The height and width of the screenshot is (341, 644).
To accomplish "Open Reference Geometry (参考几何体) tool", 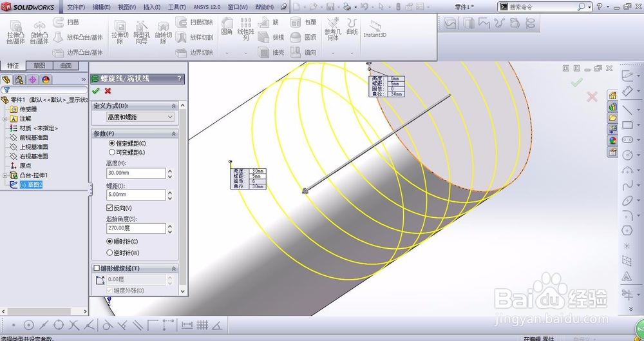I will click(x=333, y=29).
